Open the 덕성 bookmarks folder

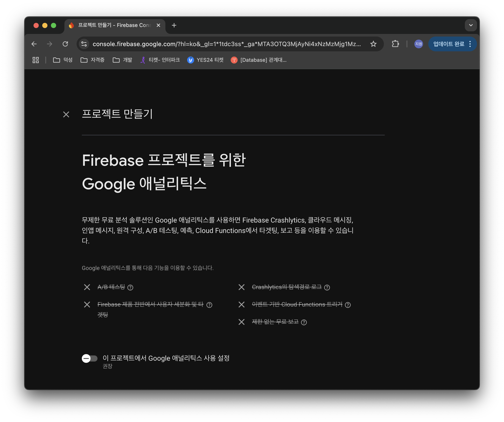(x=63, y=60)
